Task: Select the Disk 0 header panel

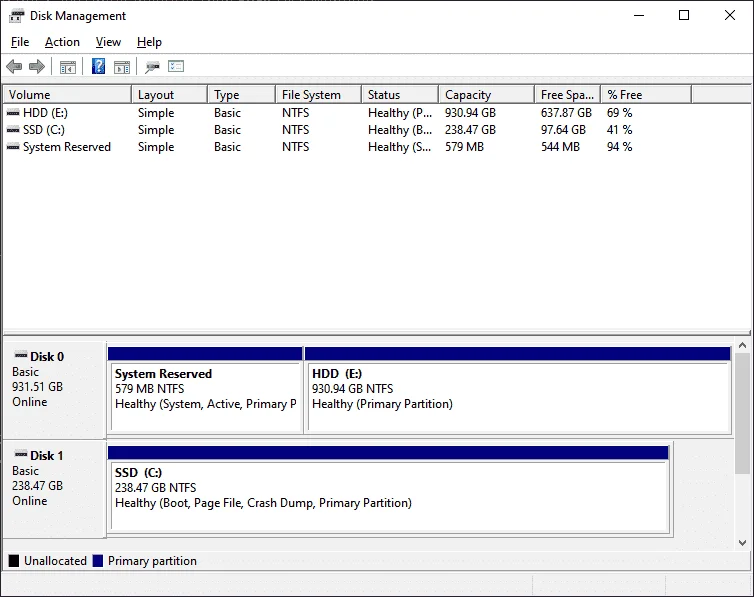Action: (x=54, y=390)
